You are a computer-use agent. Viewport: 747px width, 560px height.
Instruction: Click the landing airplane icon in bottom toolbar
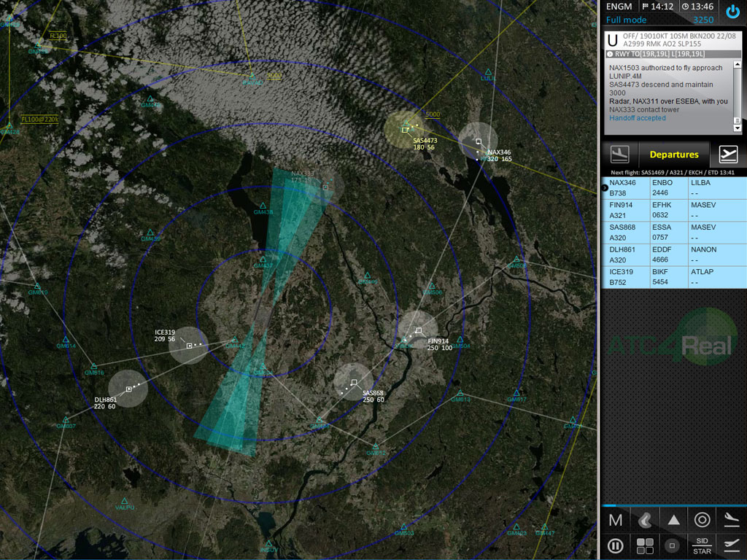[x=731, y=520]
